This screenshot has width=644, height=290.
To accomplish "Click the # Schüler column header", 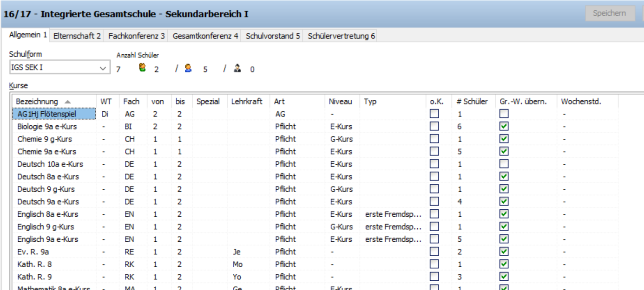I will point(472,102).
